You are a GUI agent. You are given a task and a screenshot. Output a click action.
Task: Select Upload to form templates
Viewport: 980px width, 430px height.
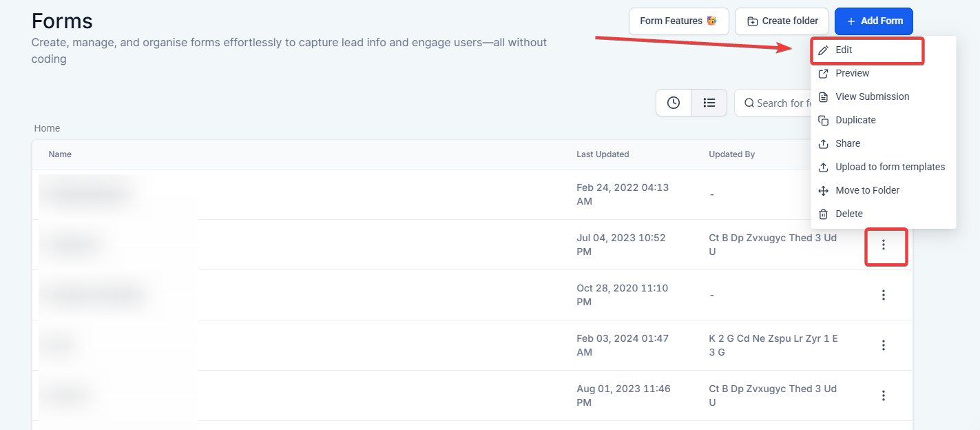coord(890,167)
